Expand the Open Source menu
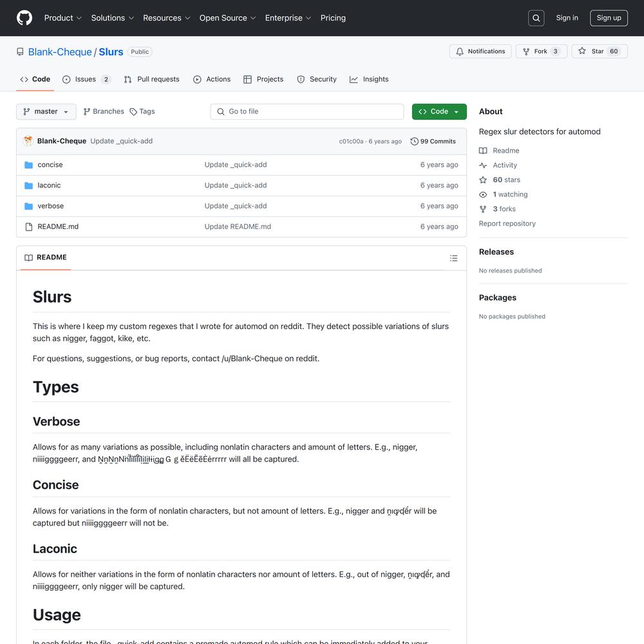This screenshot has width=644, height=644. coord(227,18)
